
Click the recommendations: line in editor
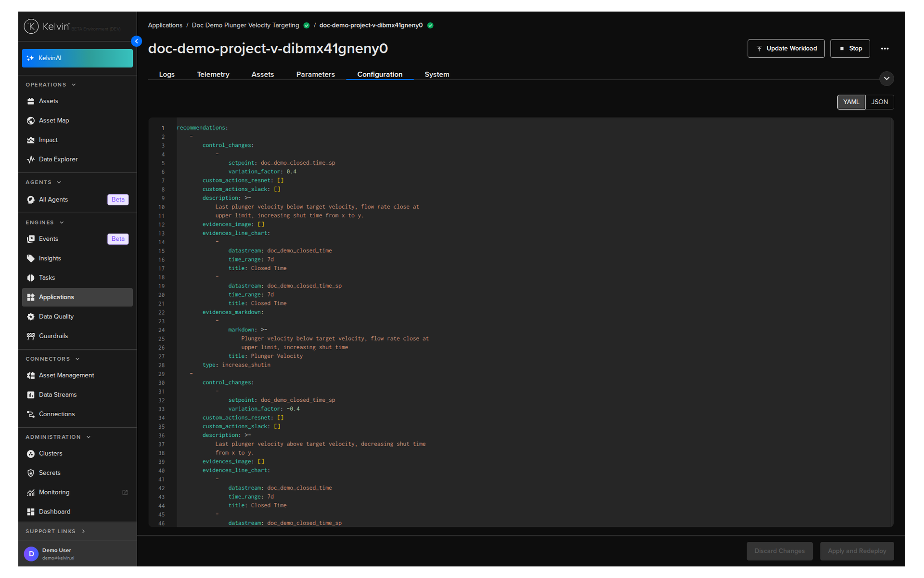(x=202, y=128)
